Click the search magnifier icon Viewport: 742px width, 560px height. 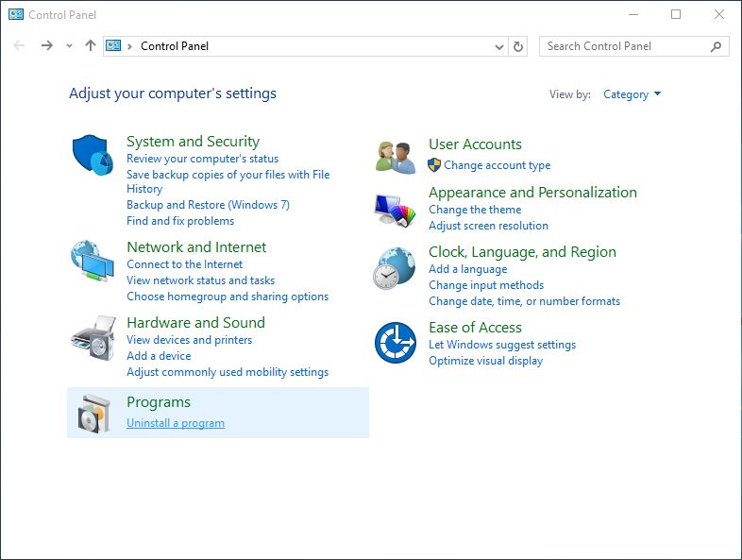coord(716,46)
